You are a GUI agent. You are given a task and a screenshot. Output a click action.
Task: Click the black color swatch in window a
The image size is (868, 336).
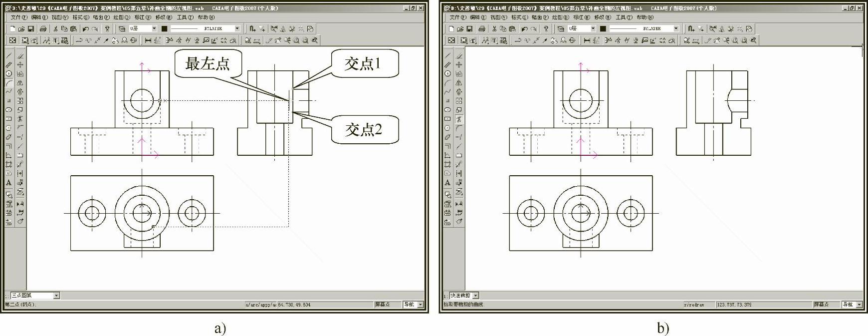[164, 29]
